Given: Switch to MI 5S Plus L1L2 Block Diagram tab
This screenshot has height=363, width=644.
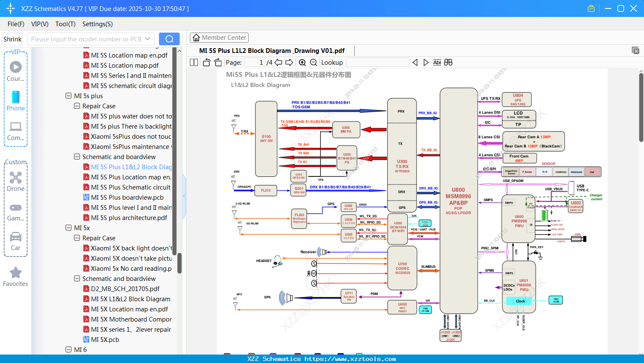Looking at the screenshot, I should (x=273, y=50).
